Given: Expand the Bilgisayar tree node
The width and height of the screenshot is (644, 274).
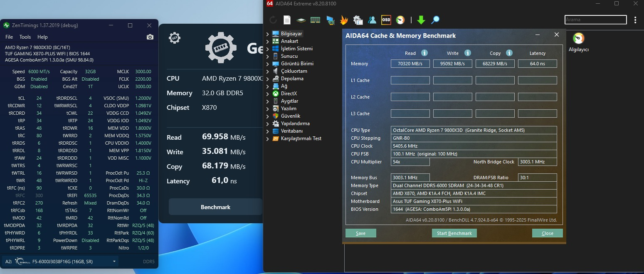Looking at the screenshot, I should pyautogui.click(x=268, y=34).
